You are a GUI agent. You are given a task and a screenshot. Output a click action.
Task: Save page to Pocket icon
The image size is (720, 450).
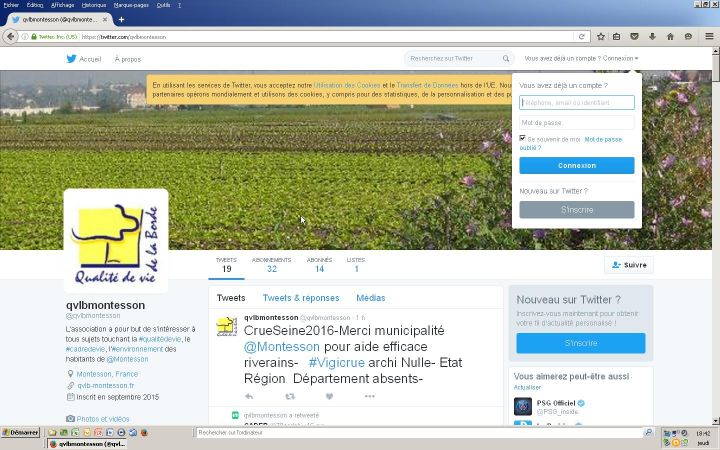pos(635,36)
